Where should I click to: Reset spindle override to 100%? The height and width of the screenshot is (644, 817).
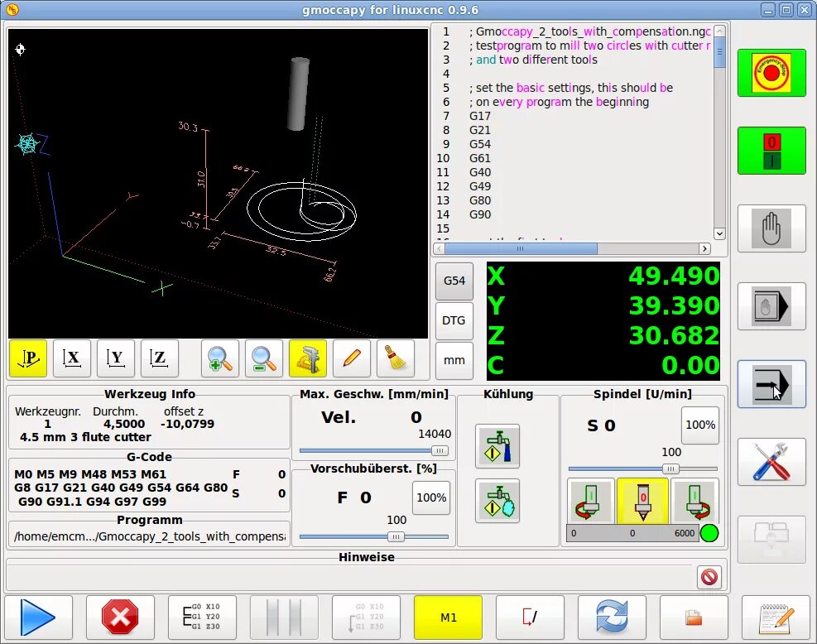(700, 425)
